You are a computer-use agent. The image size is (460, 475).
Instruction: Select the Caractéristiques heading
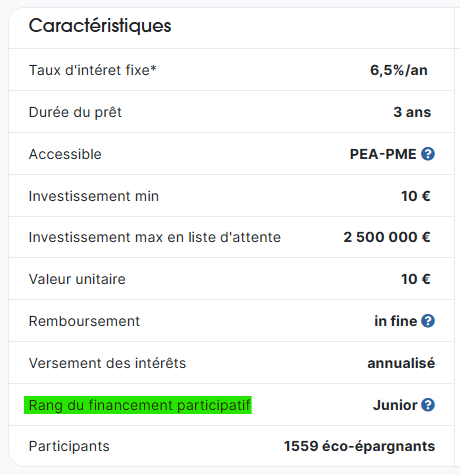coord(100,26)
